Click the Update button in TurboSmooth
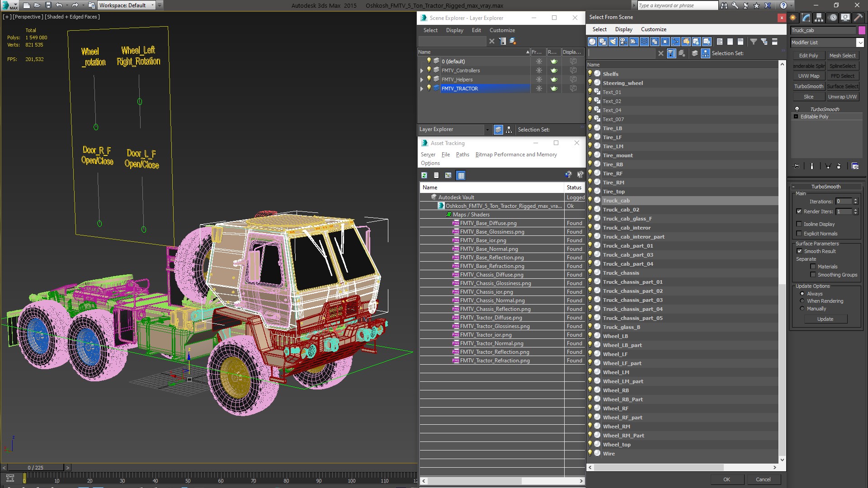 tap(825, 319)
